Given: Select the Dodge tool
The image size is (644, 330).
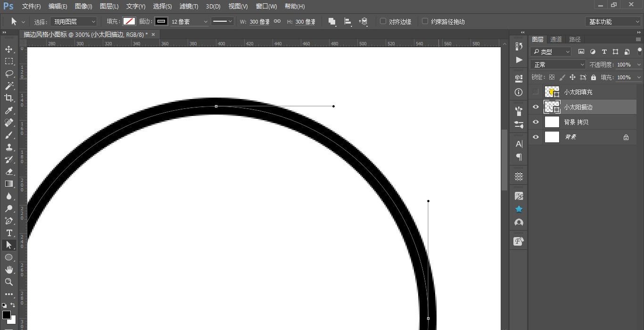Looking at the screenshot, I should pos(8,208).
